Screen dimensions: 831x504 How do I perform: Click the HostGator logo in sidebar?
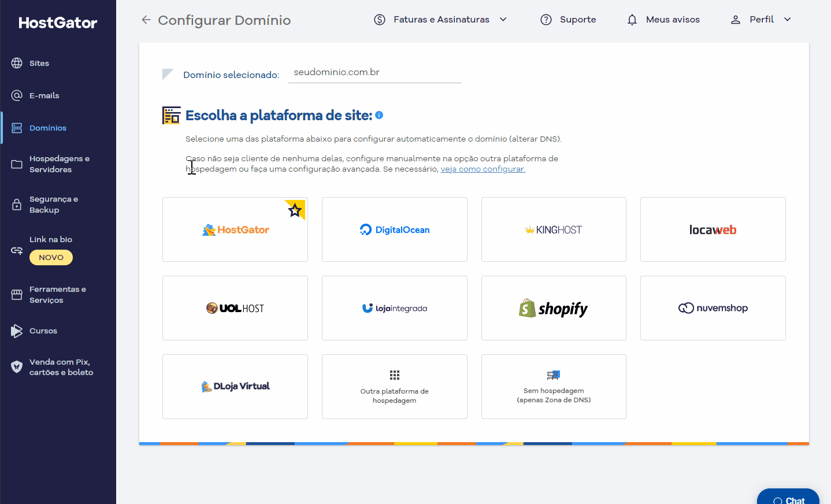click(58, 23)
